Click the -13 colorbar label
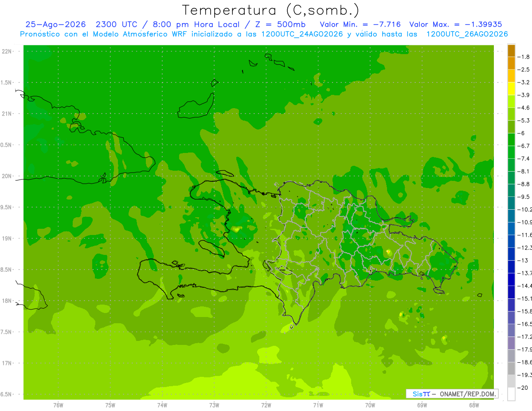The width and height of the screenshot is (532, 411). [x=522, y=261]
